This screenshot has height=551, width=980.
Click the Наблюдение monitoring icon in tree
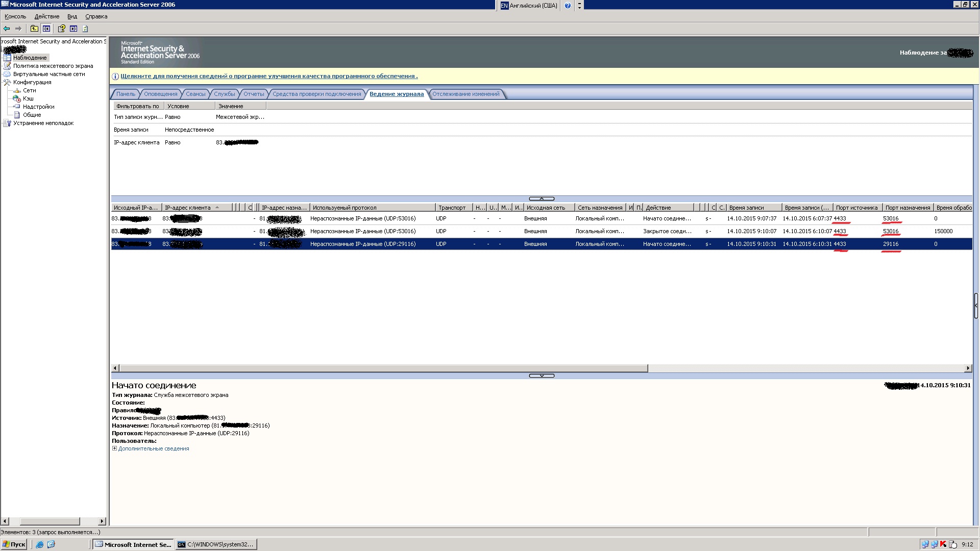(7, 58)
